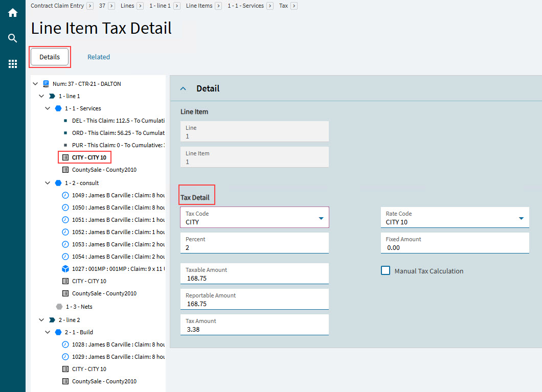The height and width of the screenshot is (392, 542).
Task: Click clock icon for entry 1051
Action: coord(65,220)
